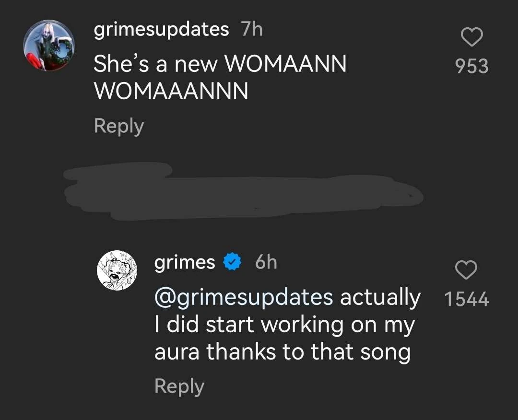Click the text "aura thanks to that song"

(x=282, y=352)
